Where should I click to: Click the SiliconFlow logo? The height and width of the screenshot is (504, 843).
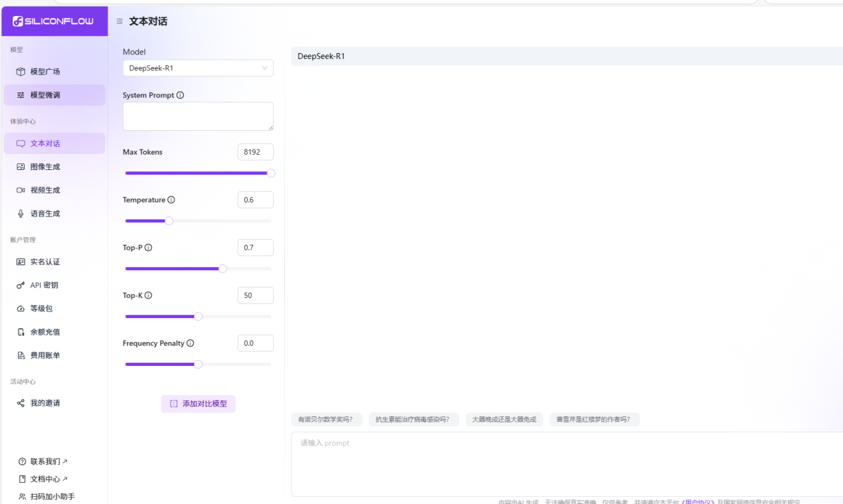(x=54, y=21)
